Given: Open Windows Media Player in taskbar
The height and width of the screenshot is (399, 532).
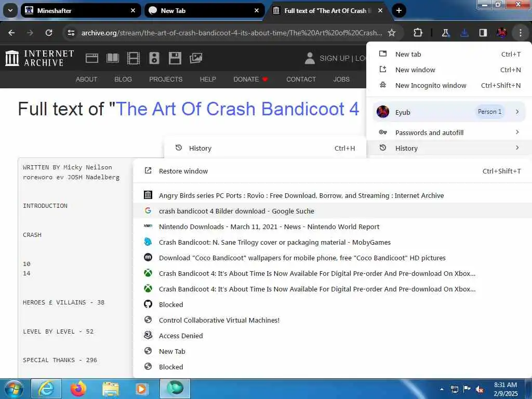Looking at the screenshot, I should click(142, 389).
